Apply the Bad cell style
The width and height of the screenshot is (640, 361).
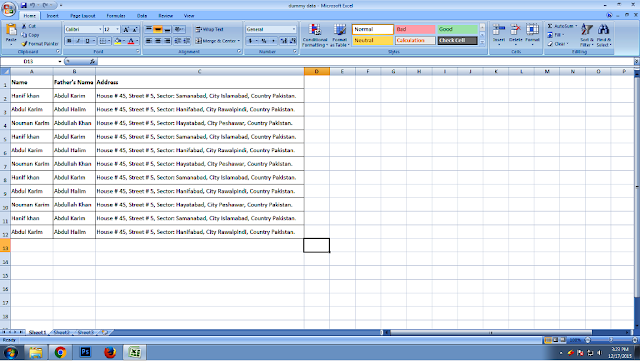pos(415,29)
